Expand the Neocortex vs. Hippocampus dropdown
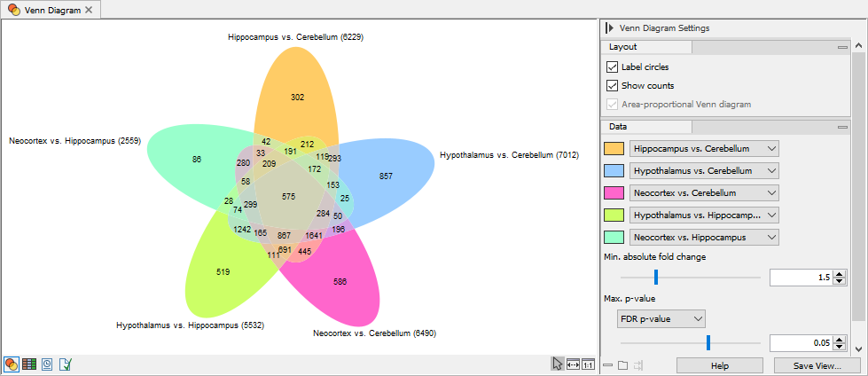The width and height of the screenshot is (868, 376). click(x=703, y=237)
